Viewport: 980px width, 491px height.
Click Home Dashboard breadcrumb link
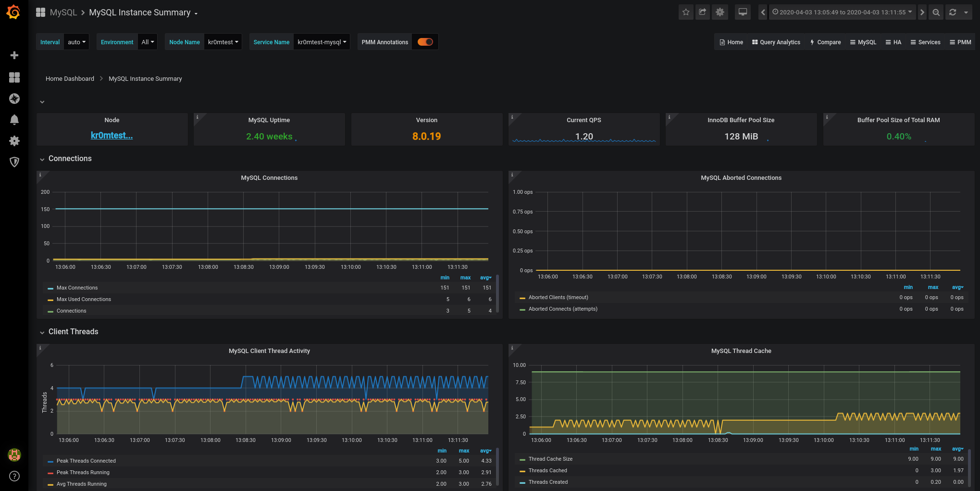70,79
